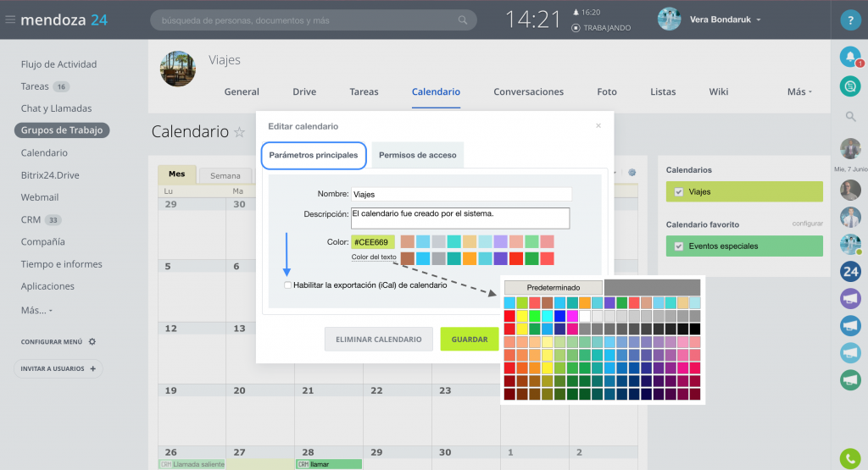Open the help question mark icon
Image resolution: width=868 pixels, height=470 pixels.
coord(849,20)
